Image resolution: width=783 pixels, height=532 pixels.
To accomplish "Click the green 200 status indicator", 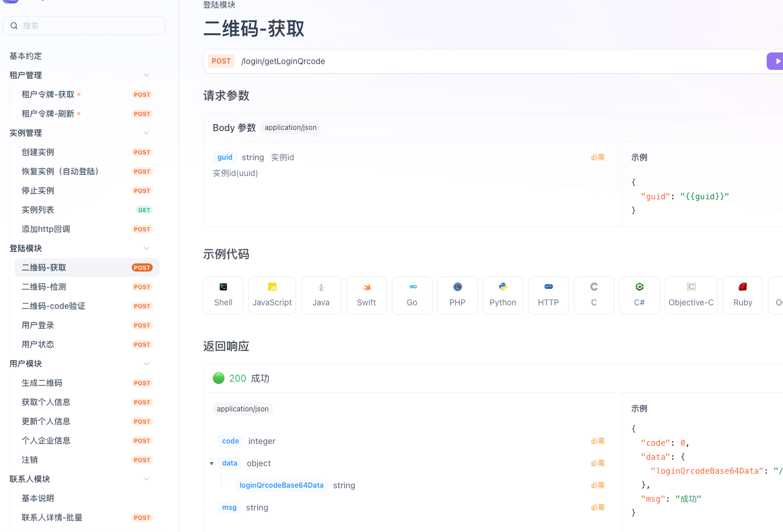I will click(x=219, y=378).
